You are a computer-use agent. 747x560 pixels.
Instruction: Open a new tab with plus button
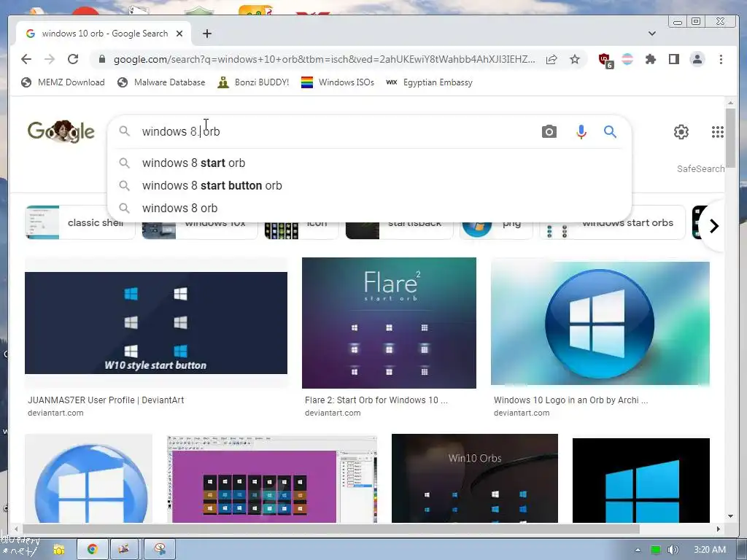point(206,34)
